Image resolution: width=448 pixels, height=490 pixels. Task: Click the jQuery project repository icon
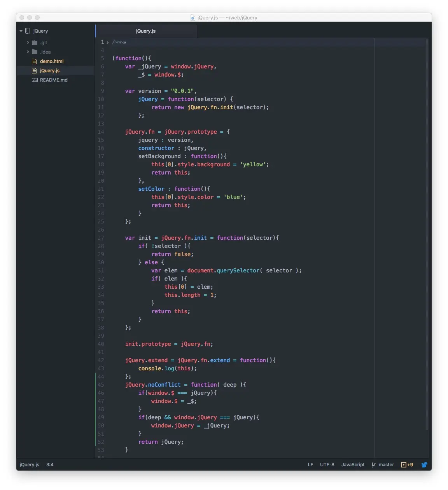pyautogui.click(x=28, y=31)
